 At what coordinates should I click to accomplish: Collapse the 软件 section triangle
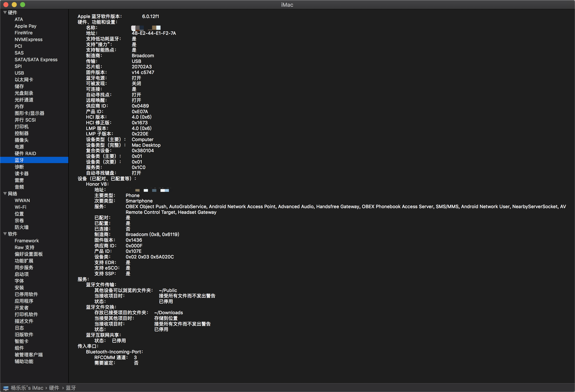click(5, 234)
